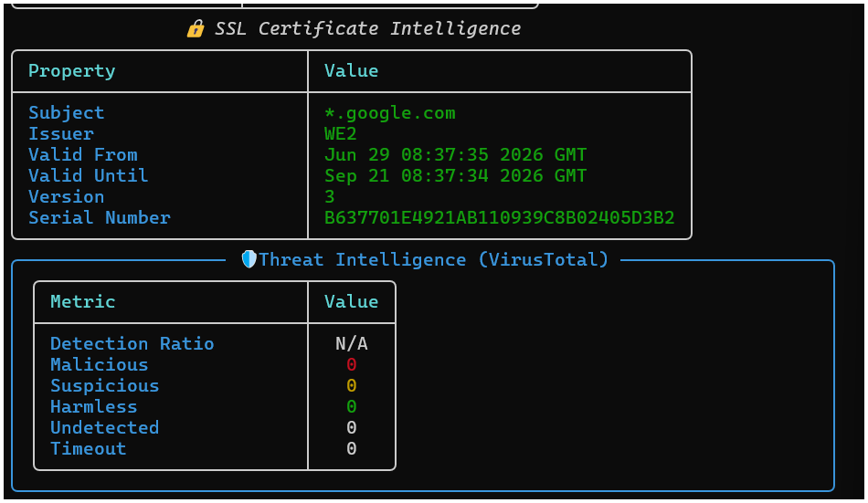Screen dimensions: 868x503
Task: Click the Value header in threat table
Action: tap(351, 301)
